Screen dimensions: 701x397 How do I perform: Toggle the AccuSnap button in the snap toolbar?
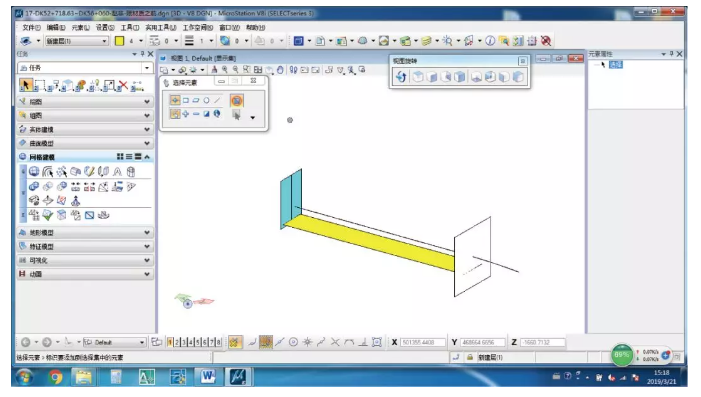point(235,342)
